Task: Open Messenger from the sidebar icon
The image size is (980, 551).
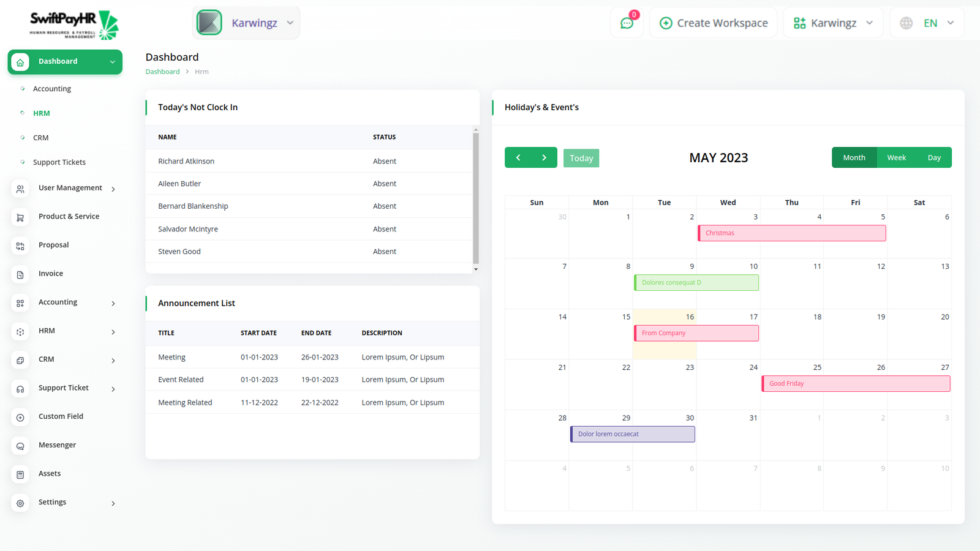Action: click(x=20, y=446)
